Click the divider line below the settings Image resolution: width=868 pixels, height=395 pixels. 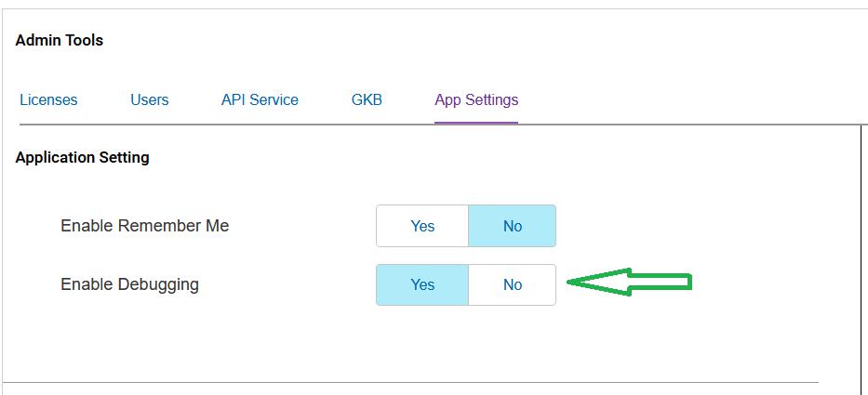[x=409, y=382]
